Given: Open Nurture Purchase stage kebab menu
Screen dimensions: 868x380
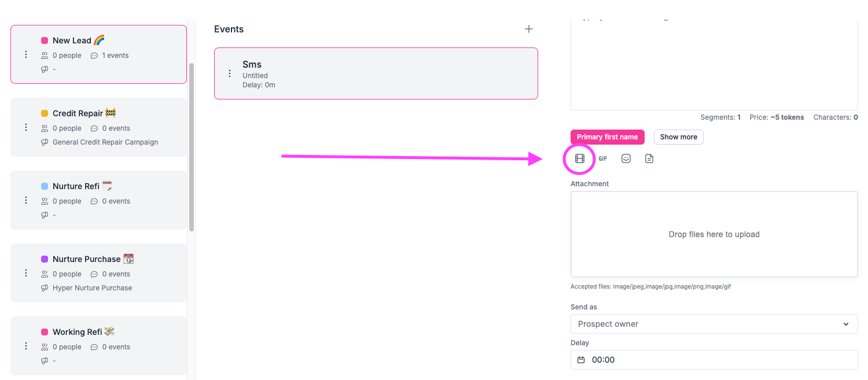Looking at the screenshot, I should point(25,273).
